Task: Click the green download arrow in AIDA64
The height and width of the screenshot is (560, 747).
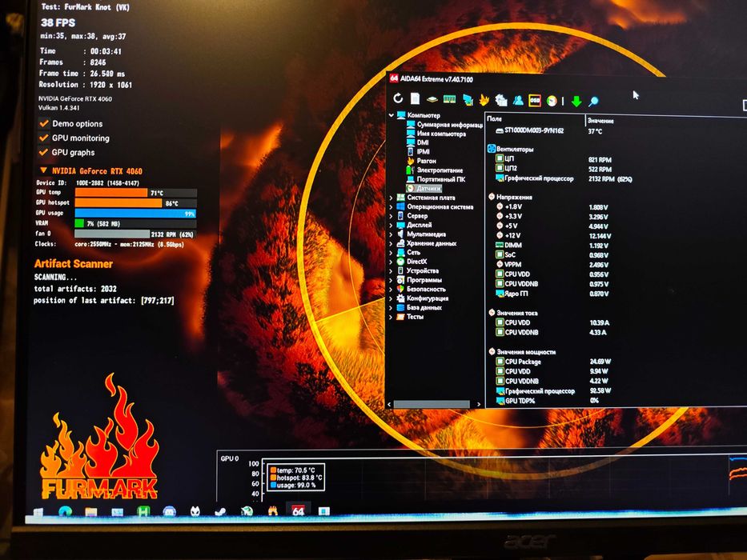Action: [576, 101]
